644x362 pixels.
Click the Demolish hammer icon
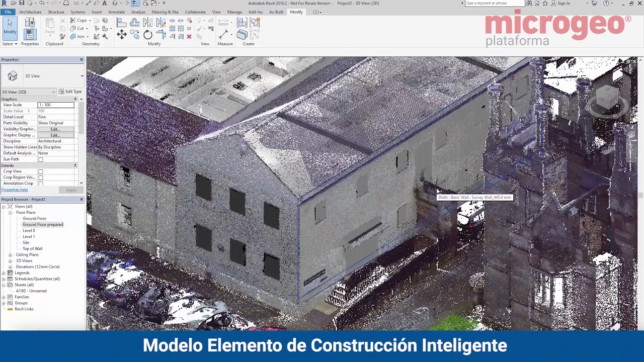tap(105, 36)
